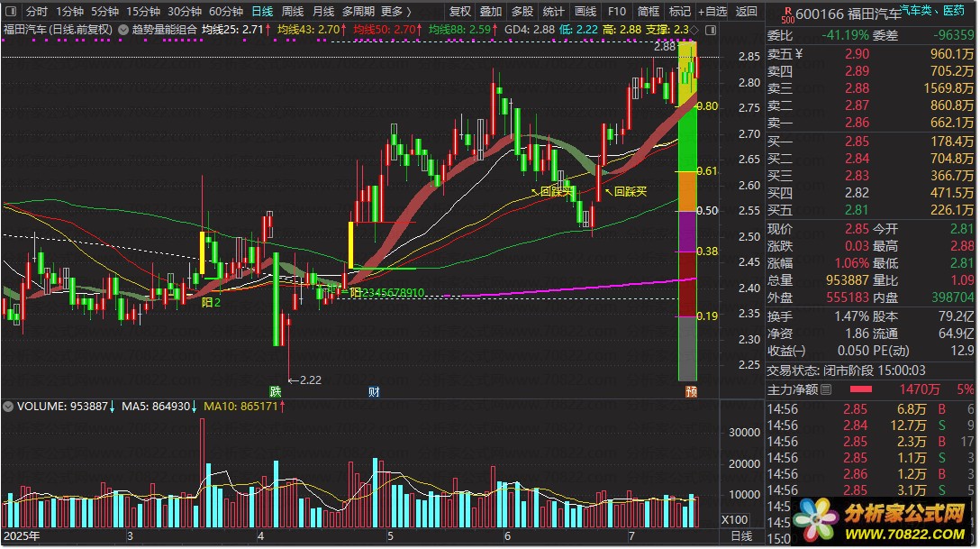Click the gray segment of the level bar

click(687, 348)
